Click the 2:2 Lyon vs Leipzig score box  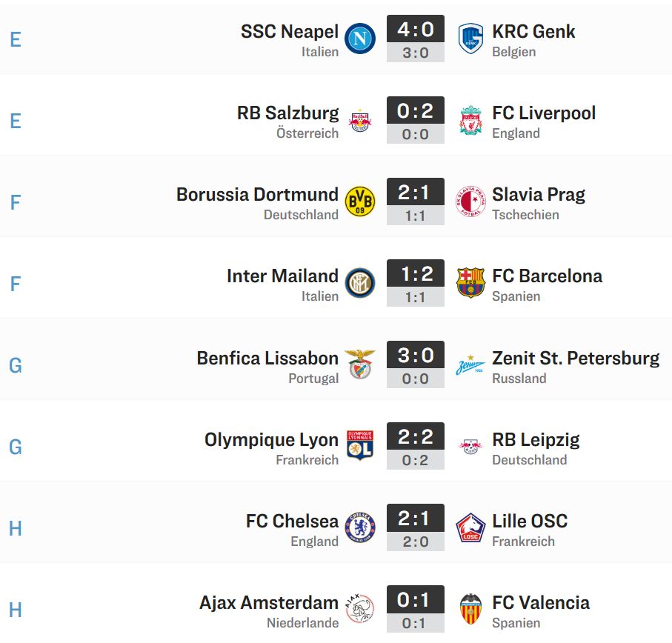click(x=416, y=436)
